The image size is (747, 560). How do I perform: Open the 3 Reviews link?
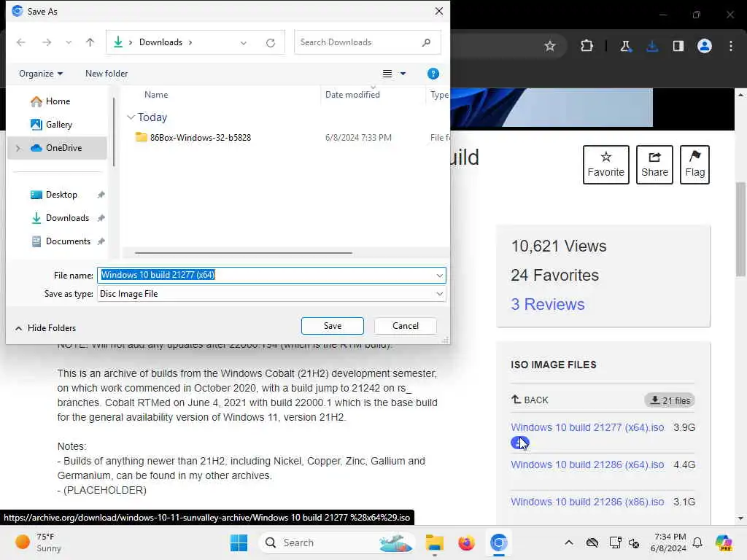click(548, 304)
